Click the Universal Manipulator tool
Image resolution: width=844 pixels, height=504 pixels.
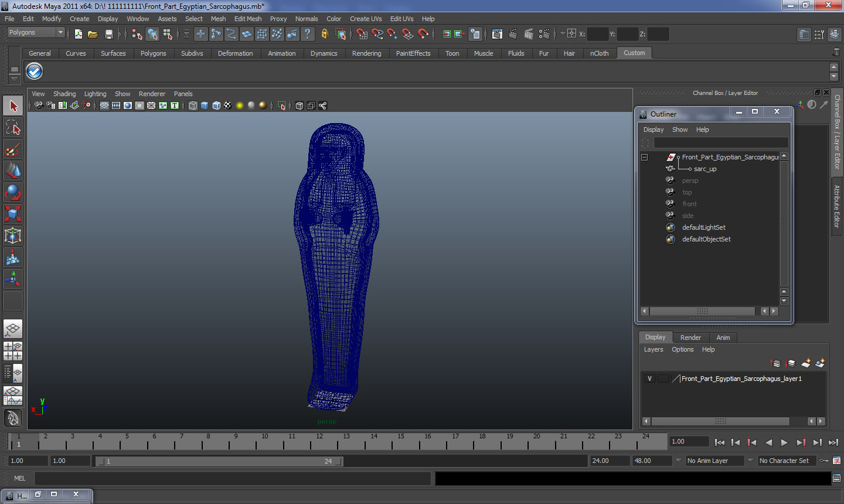(13, 236)
